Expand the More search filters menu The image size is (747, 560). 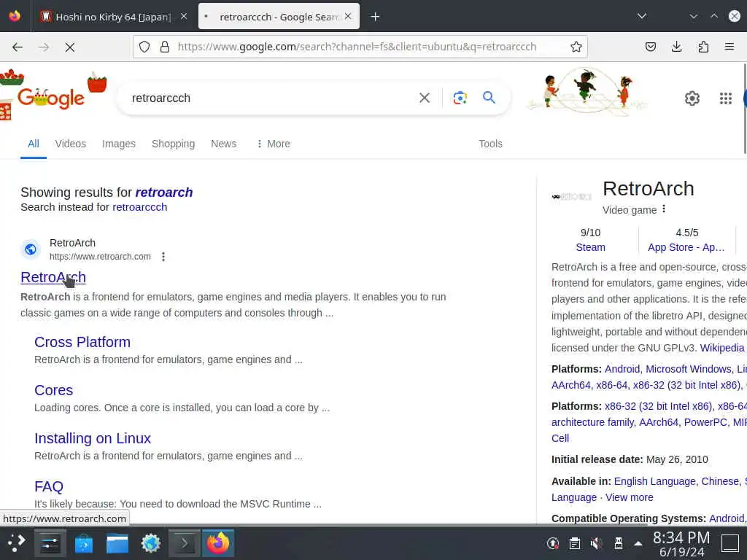[274, 144]
